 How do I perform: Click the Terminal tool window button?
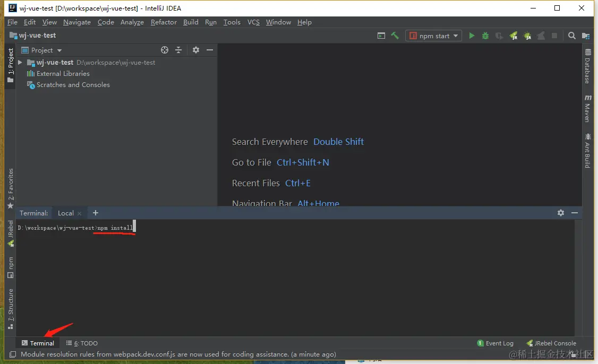point(38,343)
